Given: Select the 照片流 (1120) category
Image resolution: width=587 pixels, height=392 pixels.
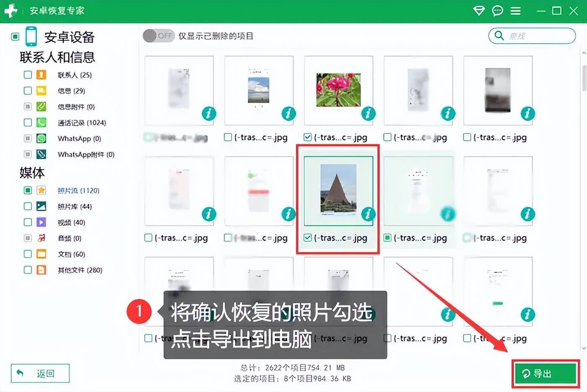Looking at the screenshot, I should click(x=78, y=191).
